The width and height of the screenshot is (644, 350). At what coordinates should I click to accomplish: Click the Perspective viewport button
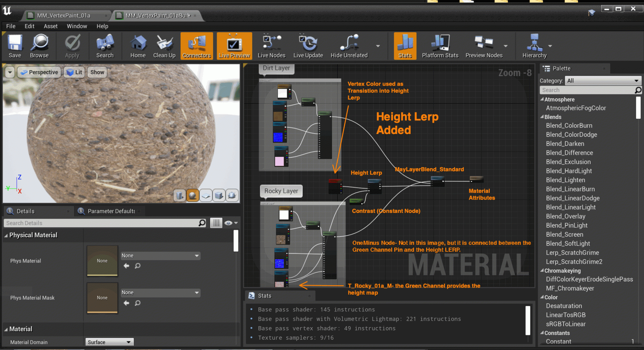click(40, 72)
